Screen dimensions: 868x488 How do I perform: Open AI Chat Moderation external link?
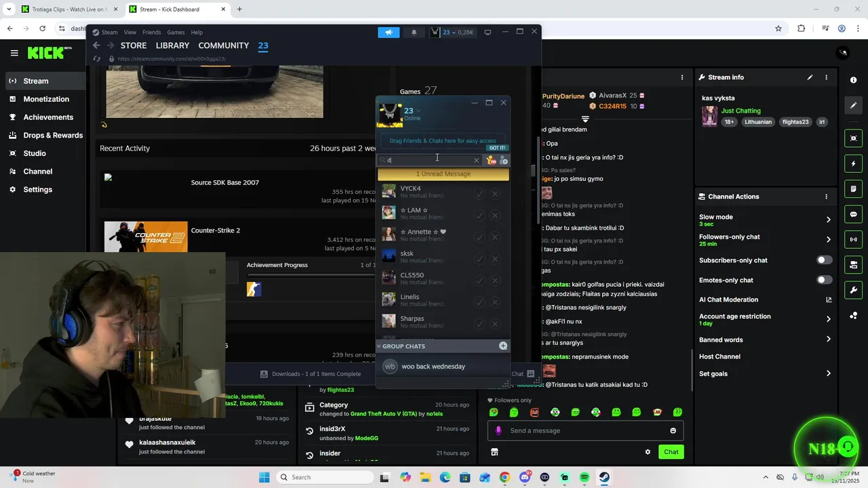829,300
